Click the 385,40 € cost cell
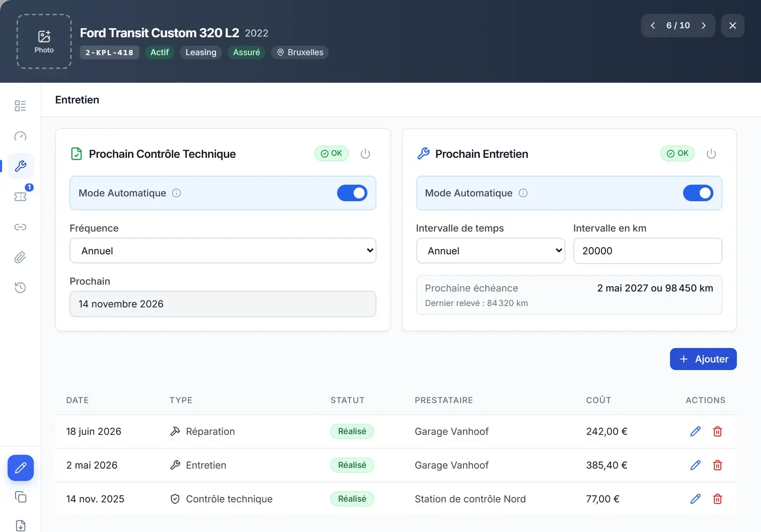Image resolution: width=761 pixels, height=532 pixels. point(606,465)
